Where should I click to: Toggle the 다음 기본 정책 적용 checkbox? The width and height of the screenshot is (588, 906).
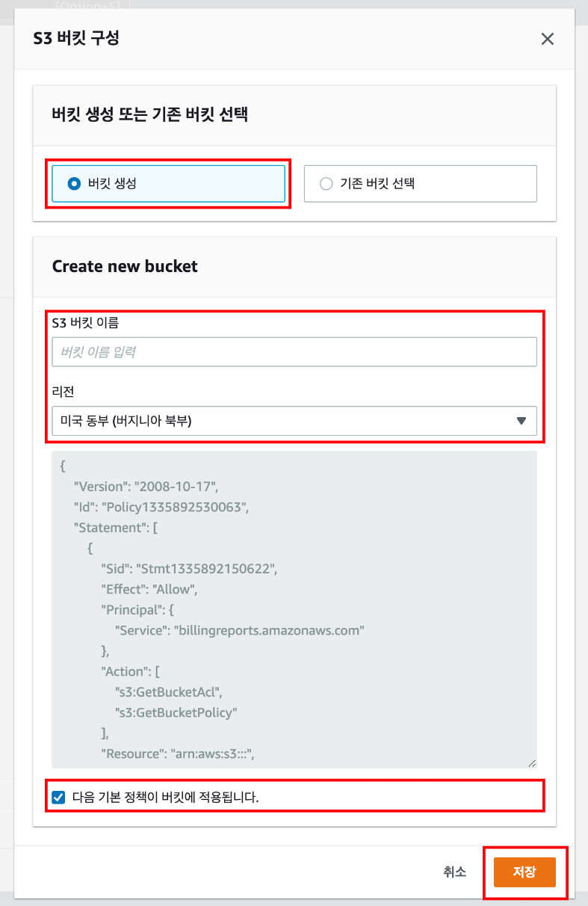(59, 798)
